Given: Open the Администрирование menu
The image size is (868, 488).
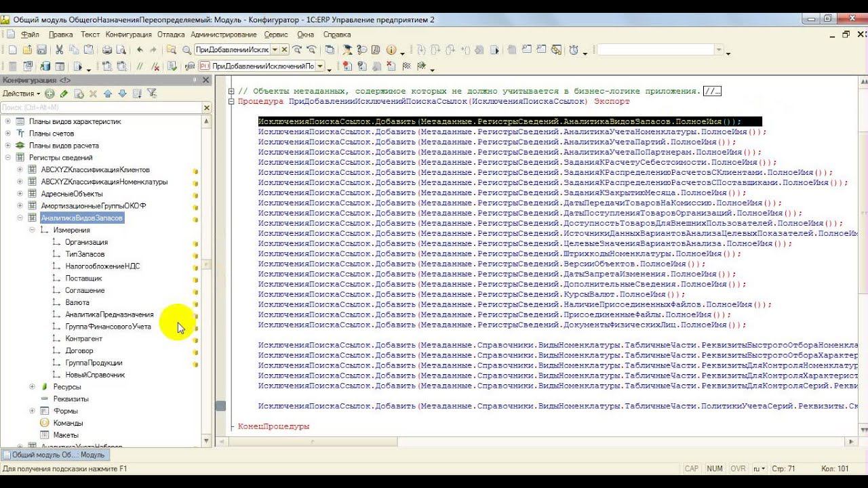Looking at the screenshot, I should coord(224,35).
